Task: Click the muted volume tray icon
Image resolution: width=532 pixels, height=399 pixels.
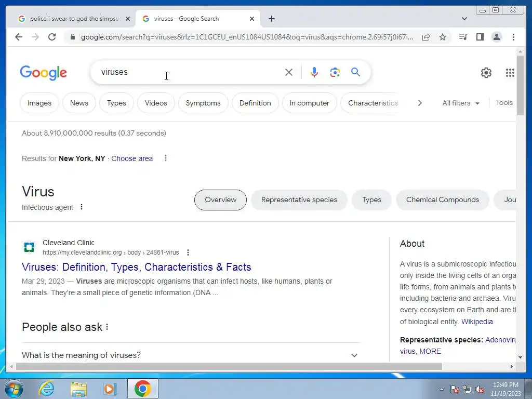Action: click(480, 390)
